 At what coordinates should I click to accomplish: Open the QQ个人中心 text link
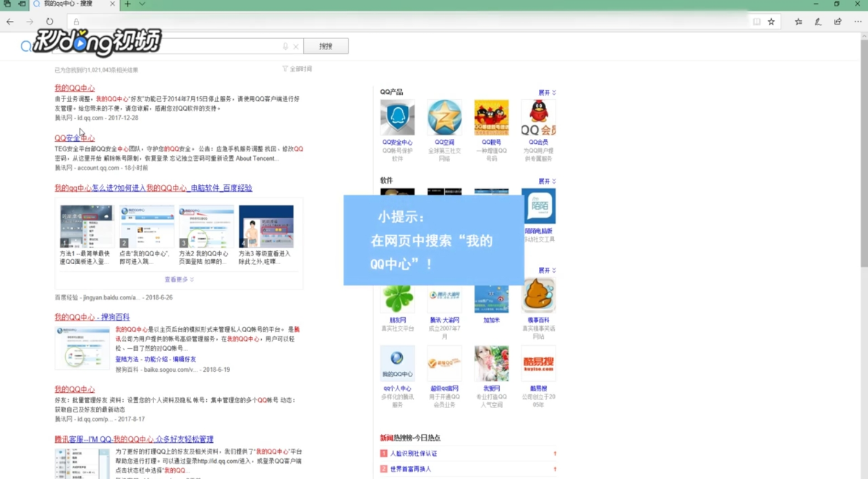click(x=397, y=389)
